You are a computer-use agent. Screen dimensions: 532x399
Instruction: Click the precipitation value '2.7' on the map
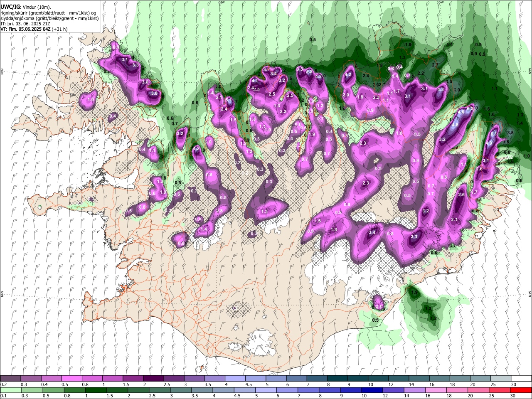pyautogui.click(x=435, y=65)
